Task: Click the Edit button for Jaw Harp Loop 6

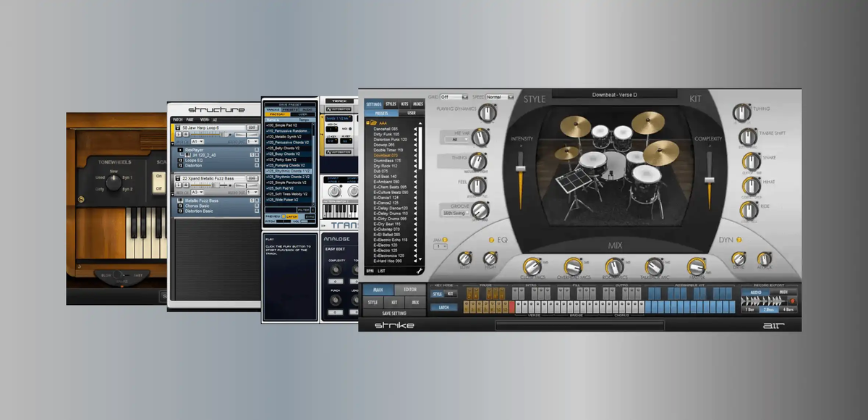Action: (x=252, y=127)
